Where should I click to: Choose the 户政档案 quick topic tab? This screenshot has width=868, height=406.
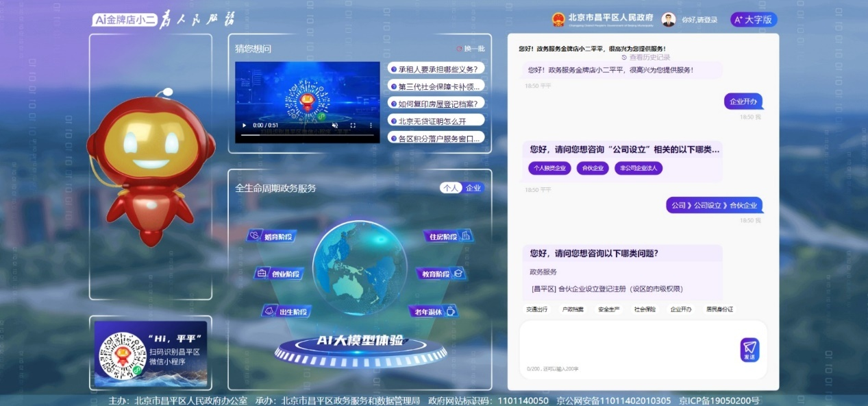click(573, 309)
